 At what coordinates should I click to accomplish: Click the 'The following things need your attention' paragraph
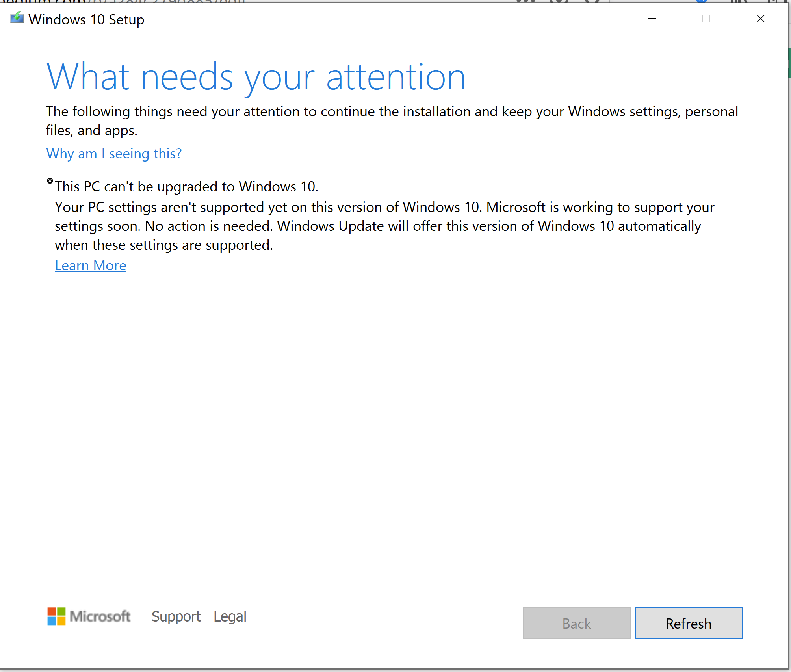click(x=392, y=121)
